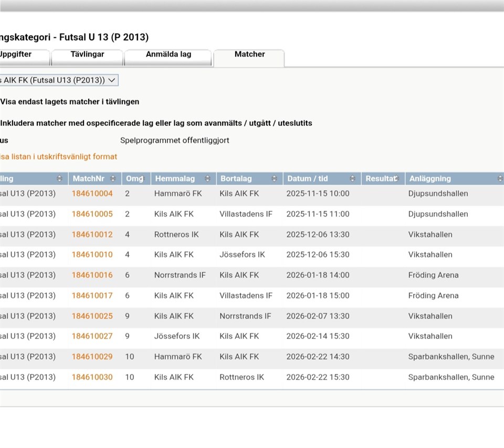Click the sort arrows in the Omg column
The width and height of the screenshot is (504, 448).
coord(142,179)
